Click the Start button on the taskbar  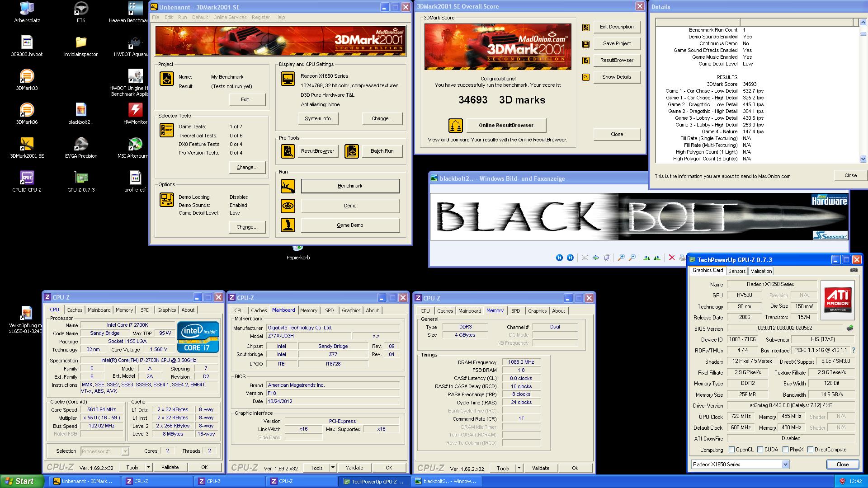tap(22, 481)
